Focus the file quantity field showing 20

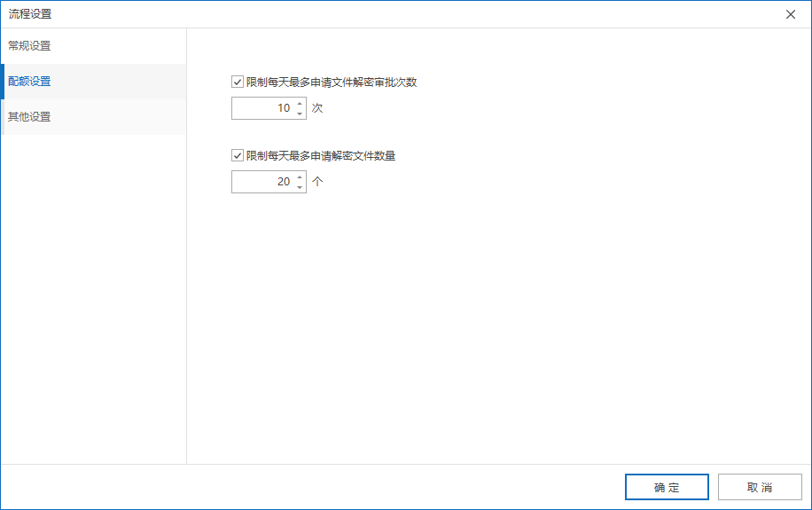point(263,182)
